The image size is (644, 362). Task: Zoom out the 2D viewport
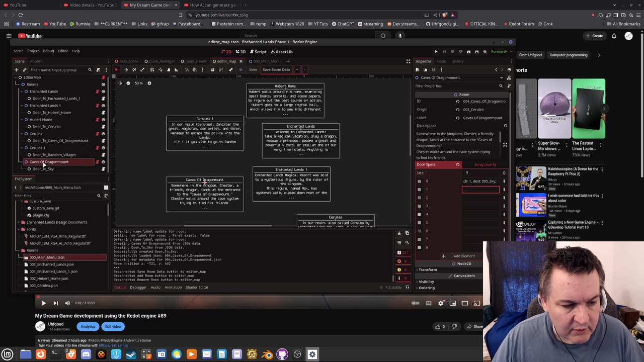[x=128, y=83]
